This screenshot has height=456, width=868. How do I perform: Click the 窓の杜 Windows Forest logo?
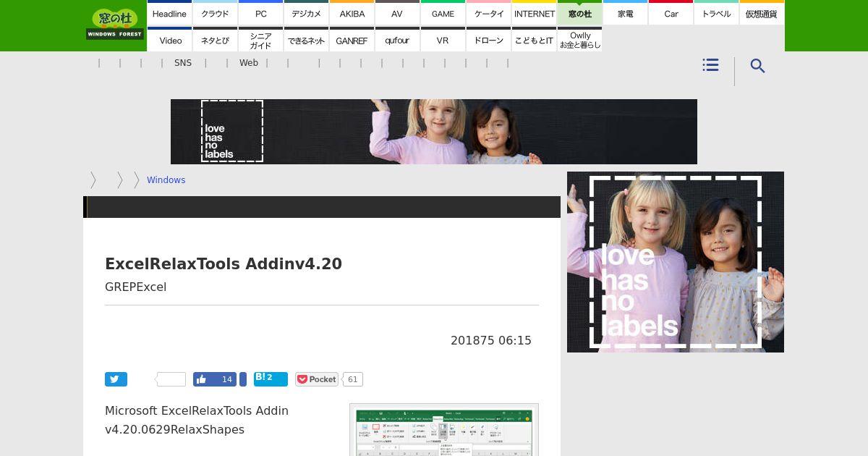pos(115,25)
